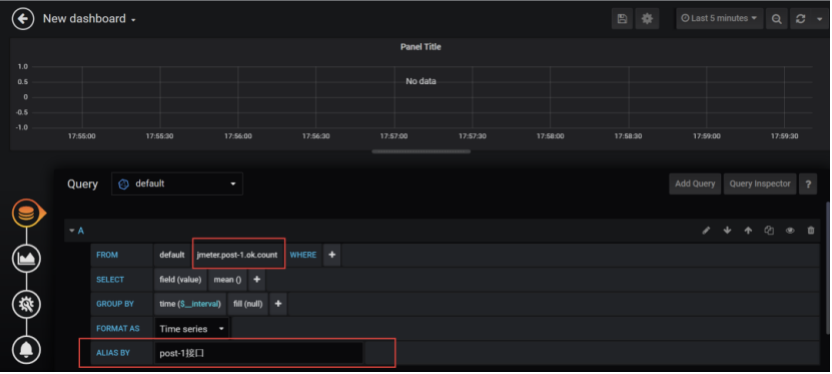Add a GROUP BY clause with plus button

click(278, 304)
